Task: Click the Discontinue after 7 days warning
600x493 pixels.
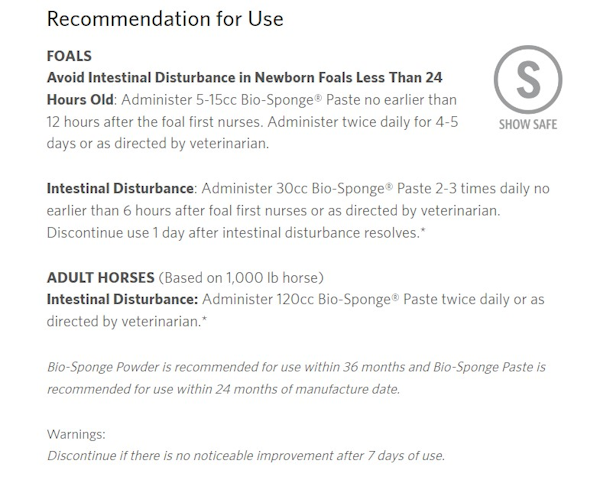Action: pos(246,456)
